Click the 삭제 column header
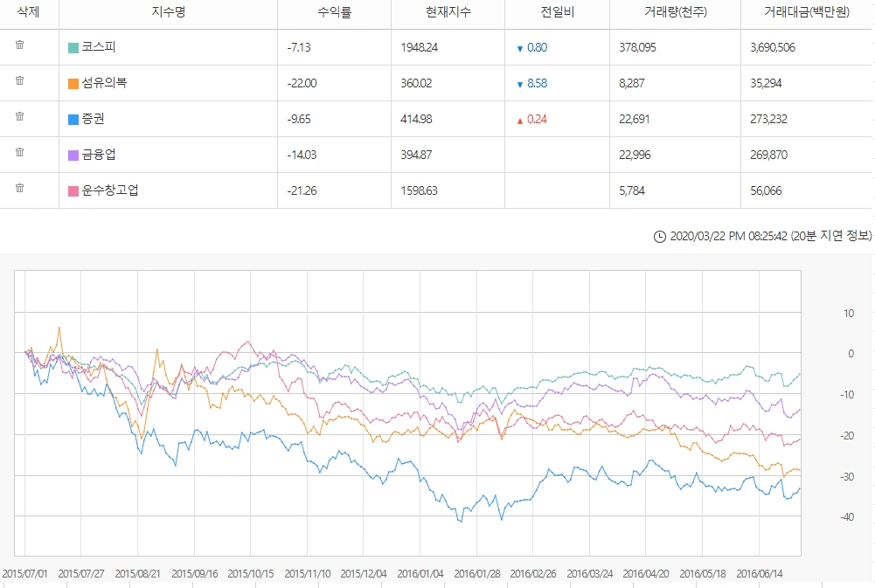 29,11
